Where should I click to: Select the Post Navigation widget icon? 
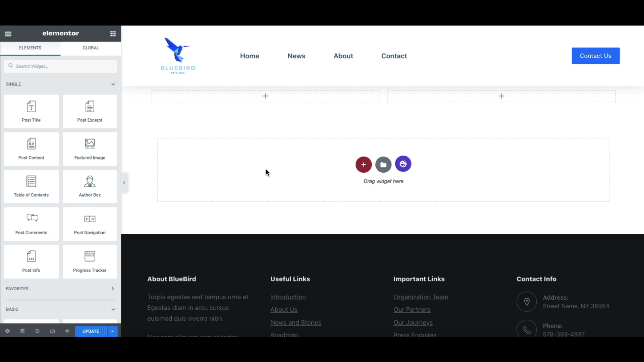pyautogui.click(x=90, y=219)
